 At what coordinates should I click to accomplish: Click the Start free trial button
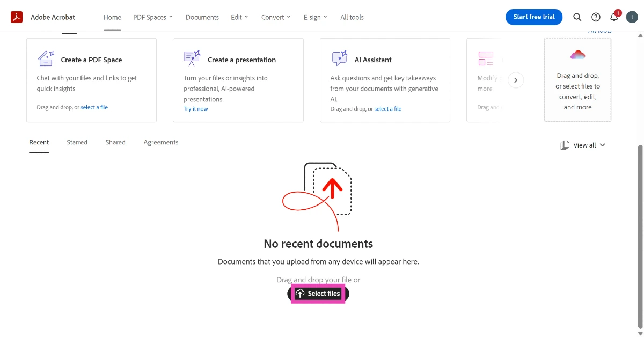coord(534,17)
